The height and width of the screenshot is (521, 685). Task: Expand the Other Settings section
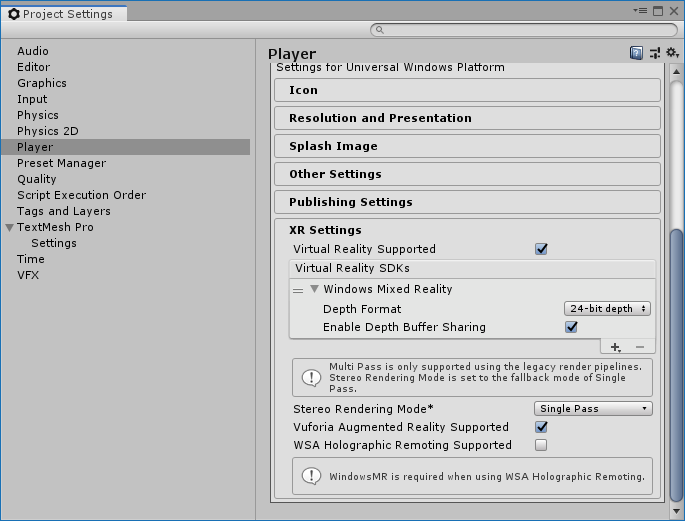[467, 174]
